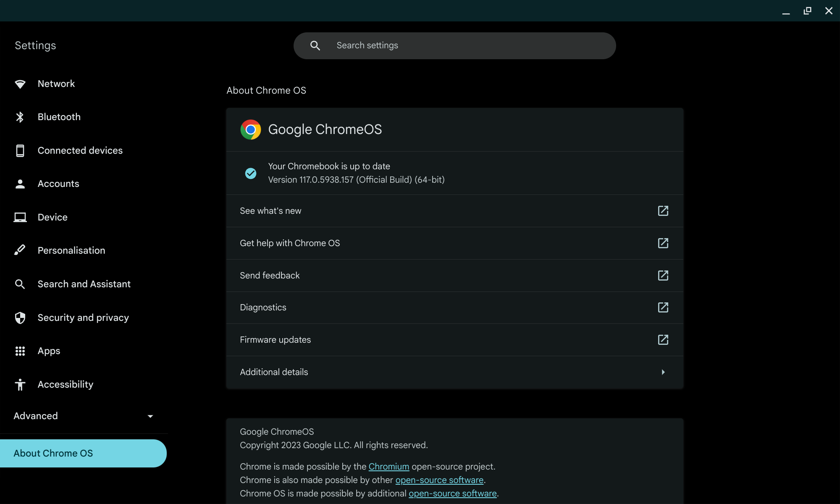Select Search and Assistant menu item
This screenshot has height=504, width=840.
click(x=84, y=284)
